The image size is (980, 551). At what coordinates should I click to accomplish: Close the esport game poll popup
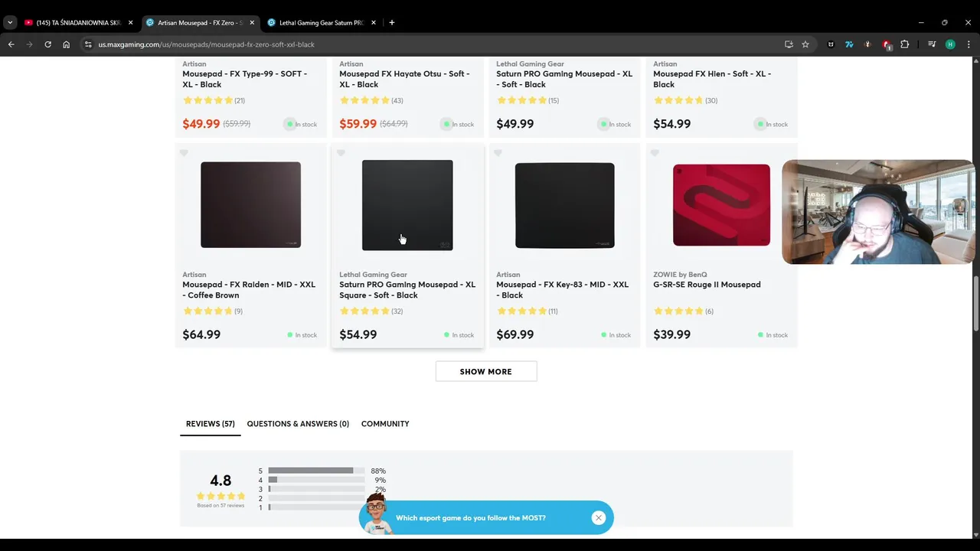(599, 518)
